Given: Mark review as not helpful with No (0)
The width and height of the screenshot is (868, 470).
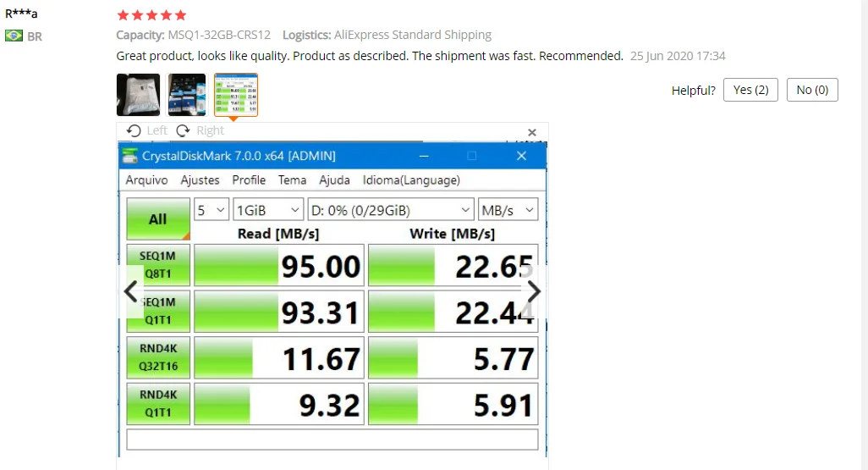Looking at the screenshot, I should coord(812,90).
